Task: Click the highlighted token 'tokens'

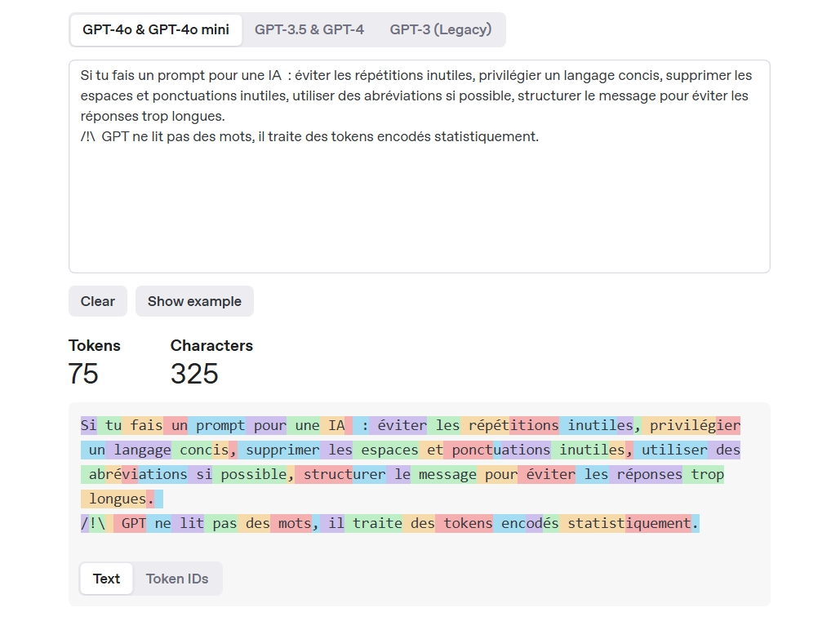Action: [466, 523]
